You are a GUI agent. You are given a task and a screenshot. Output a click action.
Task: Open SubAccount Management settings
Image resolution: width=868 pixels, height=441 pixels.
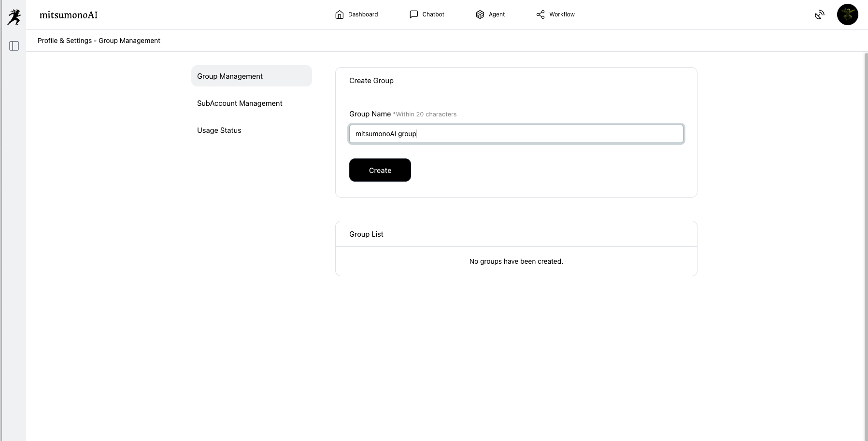[240, 103]
